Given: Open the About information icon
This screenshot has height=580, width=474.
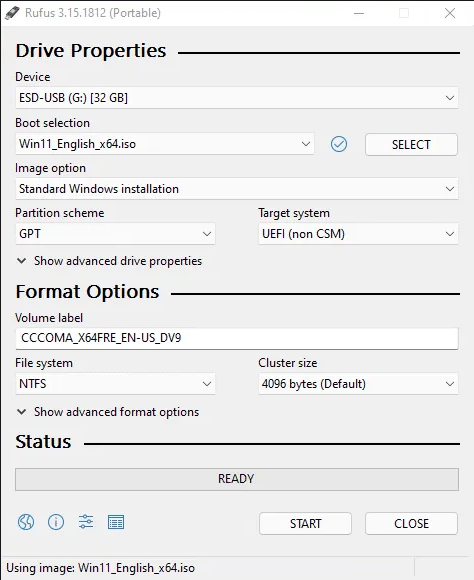Looking at the screenshot, I should coord(56,522).
